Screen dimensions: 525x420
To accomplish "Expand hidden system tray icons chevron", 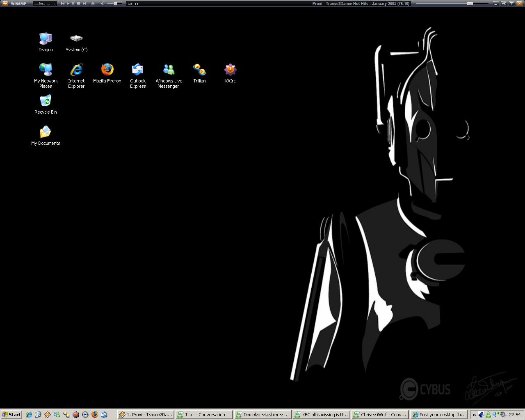I will click(474, 415).
